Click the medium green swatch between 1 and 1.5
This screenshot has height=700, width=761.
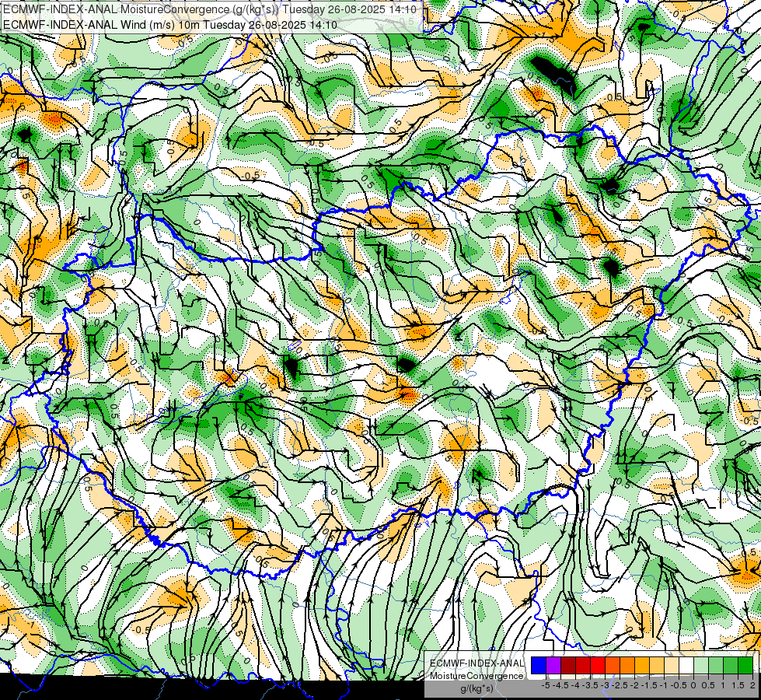(731, 665)
